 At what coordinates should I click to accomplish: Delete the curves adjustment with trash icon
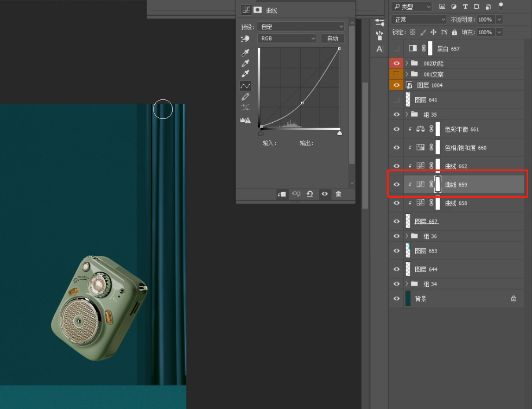(x=338, y=194)
